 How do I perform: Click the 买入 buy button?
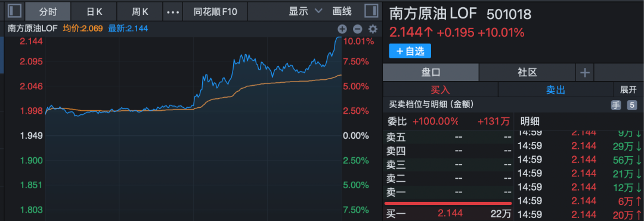point(440,89)
